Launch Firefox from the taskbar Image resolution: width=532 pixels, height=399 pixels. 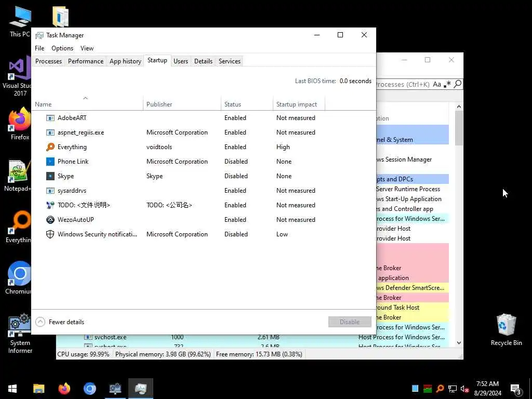[64, 389]
